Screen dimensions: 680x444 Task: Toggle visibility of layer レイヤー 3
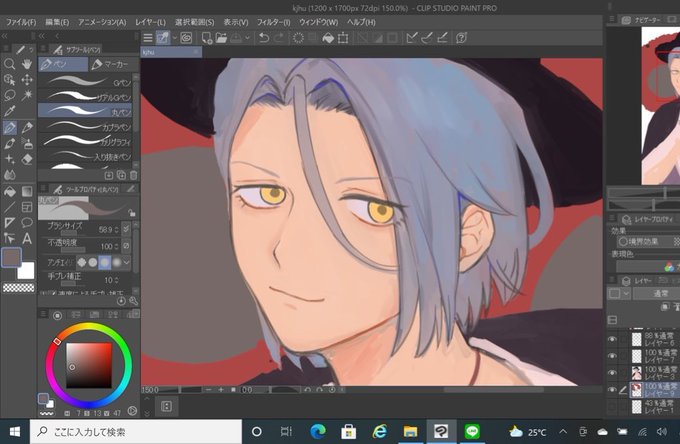click(x=612, y=372)
